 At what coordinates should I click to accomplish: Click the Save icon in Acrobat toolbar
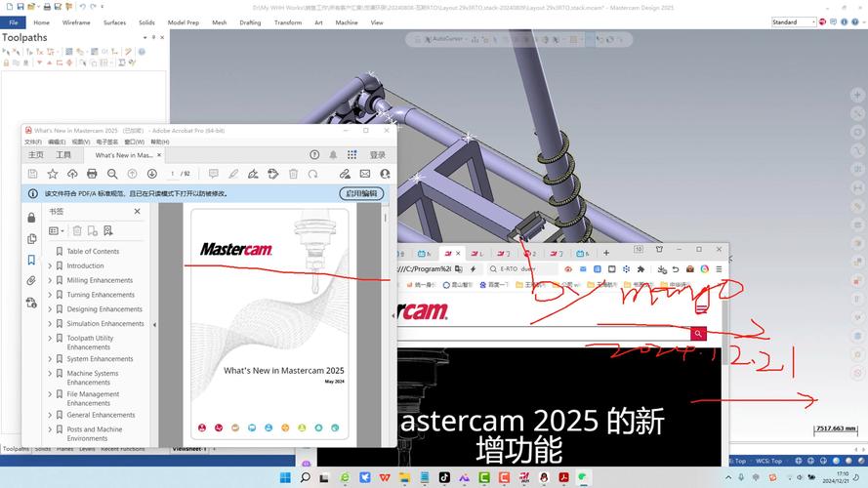32,174
